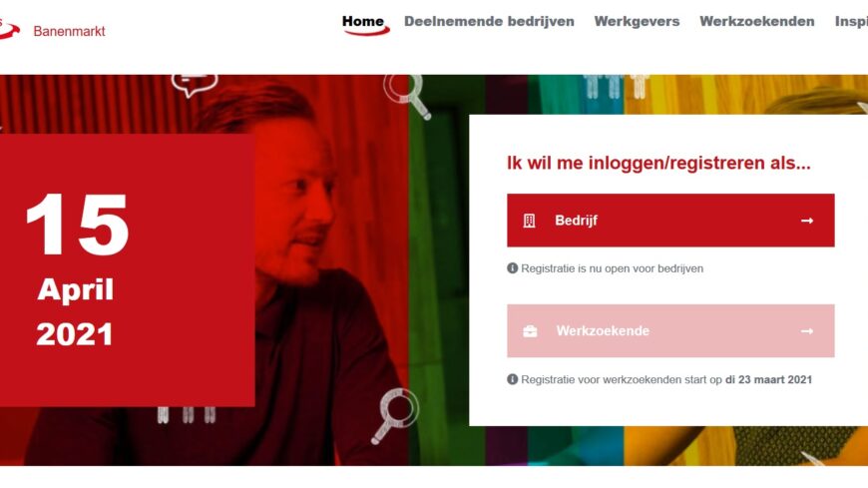This screenshot has width=868, height=488.
Task: Select the Werkzoekende login button
Action: tap(670, 330)
